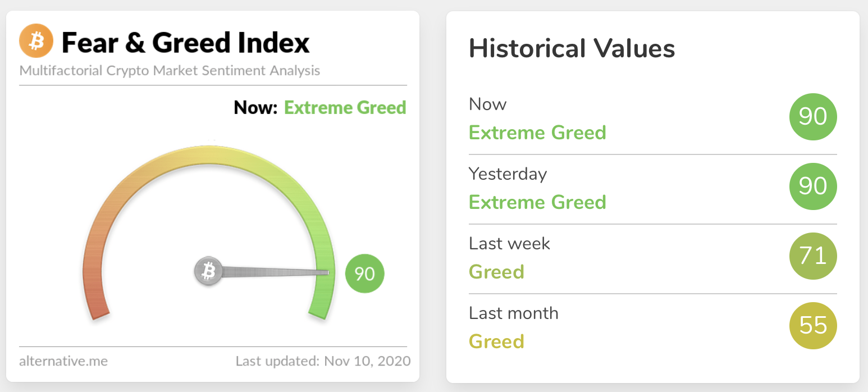The width and height of the screenshot is (868, 392).
Task: Select the Last month Greed label
Action: click(x=496, y=341)
